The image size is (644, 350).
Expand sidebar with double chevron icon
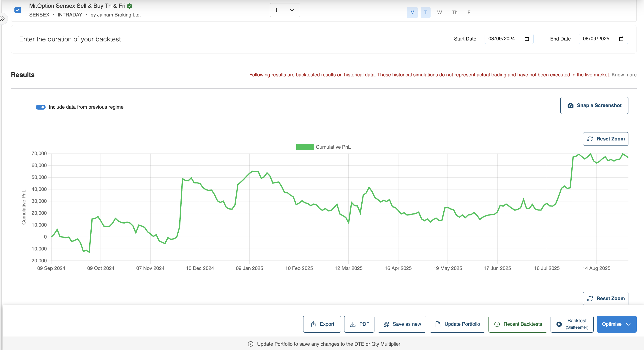[3, 19]
